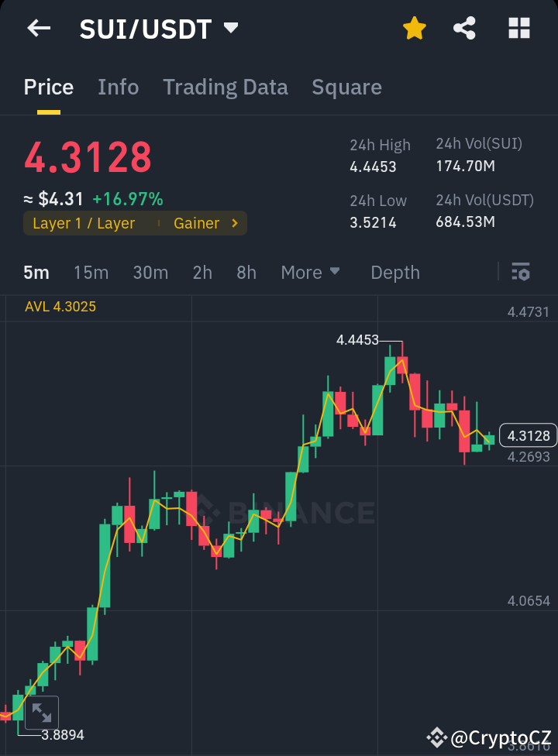Switch chart to Depth view

tap(394, 273)
